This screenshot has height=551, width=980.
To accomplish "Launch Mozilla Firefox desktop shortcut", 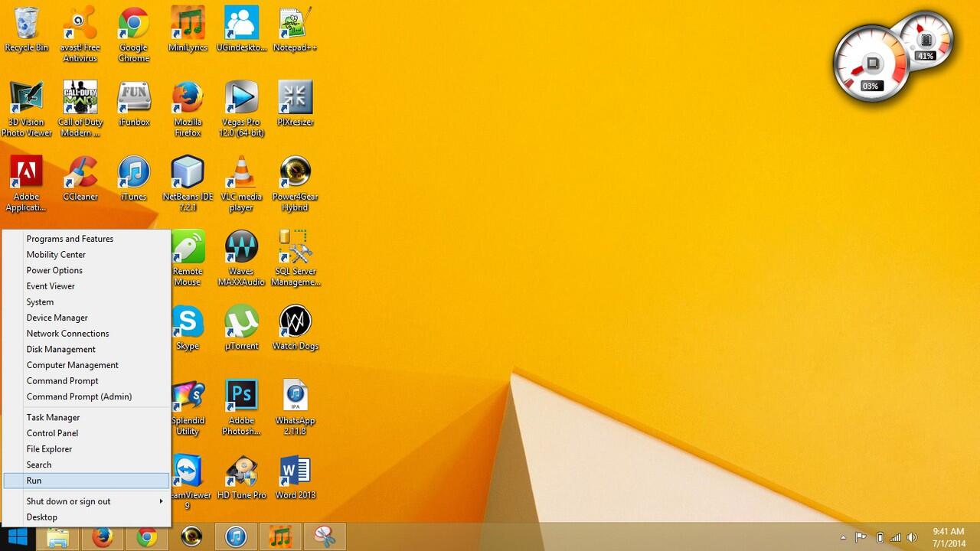I will [188, 109].
